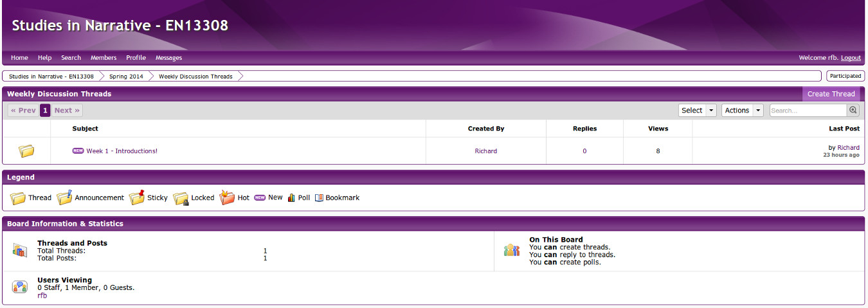Click the Hot folder icon in Legend
The width and height of the screenshot is (868, 308).
[227, 198]
